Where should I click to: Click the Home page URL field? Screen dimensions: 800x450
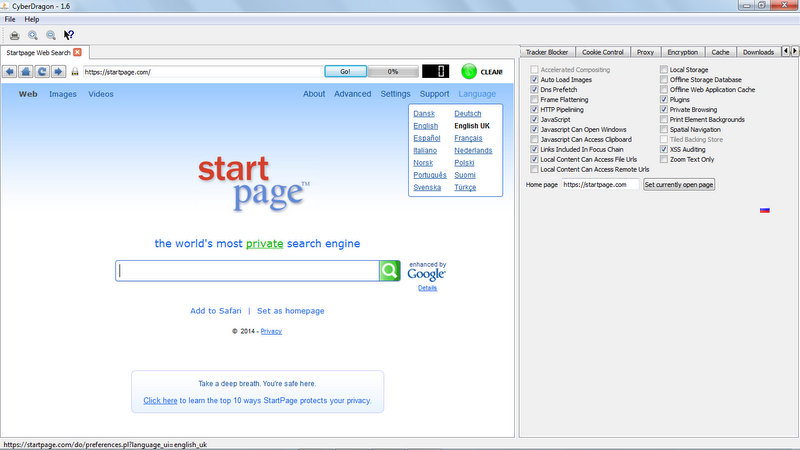pyautogui.click(x=600, y=185)
